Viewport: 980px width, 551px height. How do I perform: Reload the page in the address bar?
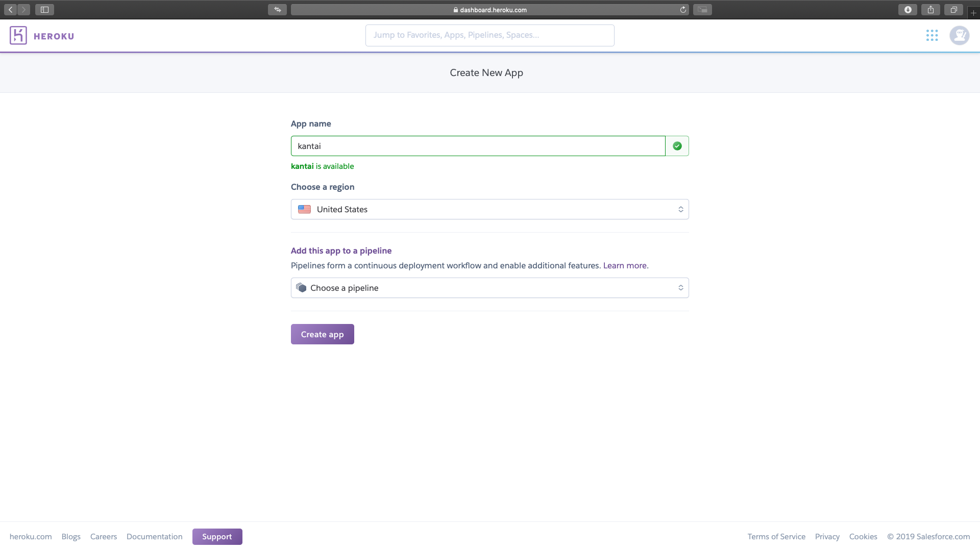tap(683, 10)
